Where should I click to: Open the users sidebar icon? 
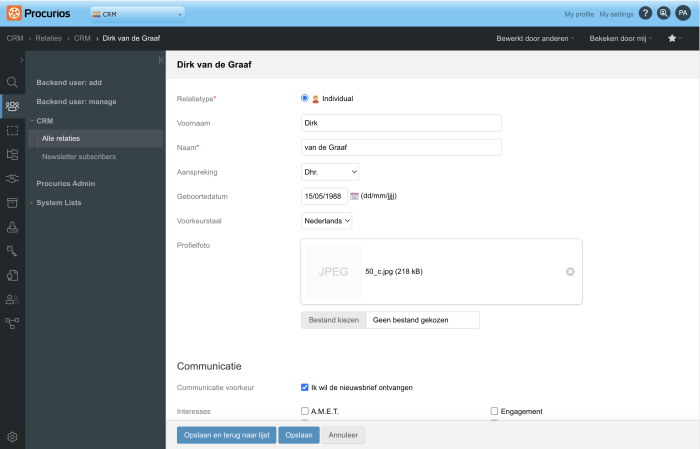[x=12, y=299]
